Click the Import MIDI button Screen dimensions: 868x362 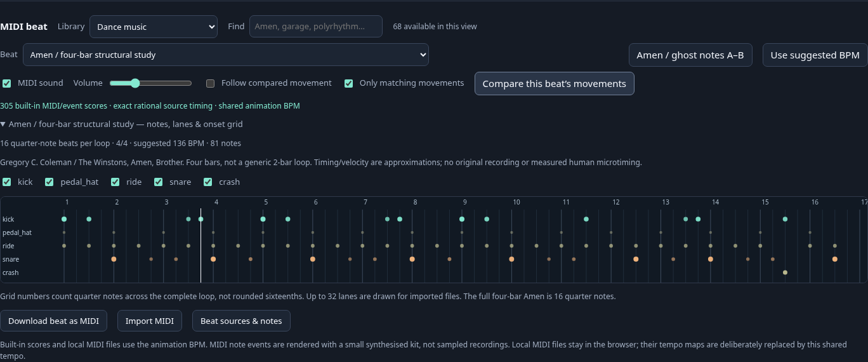pos(150,321)
